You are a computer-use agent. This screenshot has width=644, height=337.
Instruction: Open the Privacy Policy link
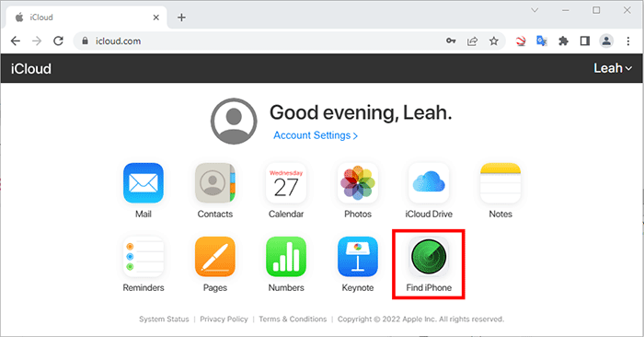(x=224, y=319)
